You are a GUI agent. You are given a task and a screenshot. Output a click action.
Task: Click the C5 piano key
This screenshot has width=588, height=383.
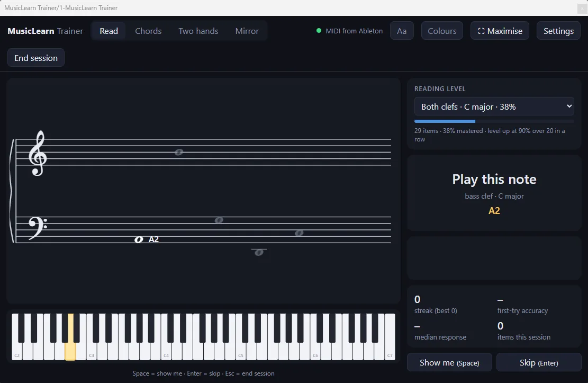tap(241, 351)
